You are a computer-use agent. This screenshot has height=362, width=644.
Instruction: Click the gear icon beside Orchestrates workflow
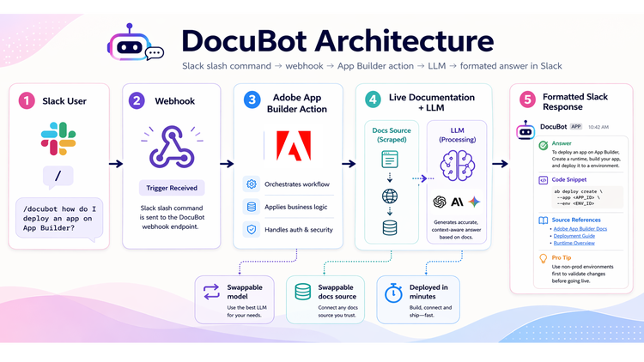coord(251,184)
